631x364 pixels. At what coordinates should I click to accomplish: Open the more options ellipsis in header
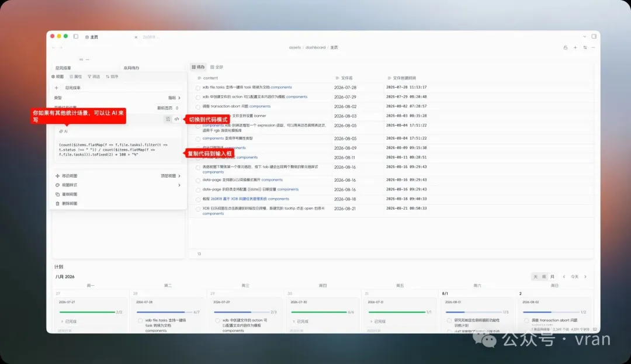pyautogui.click(x=593, y=47)
